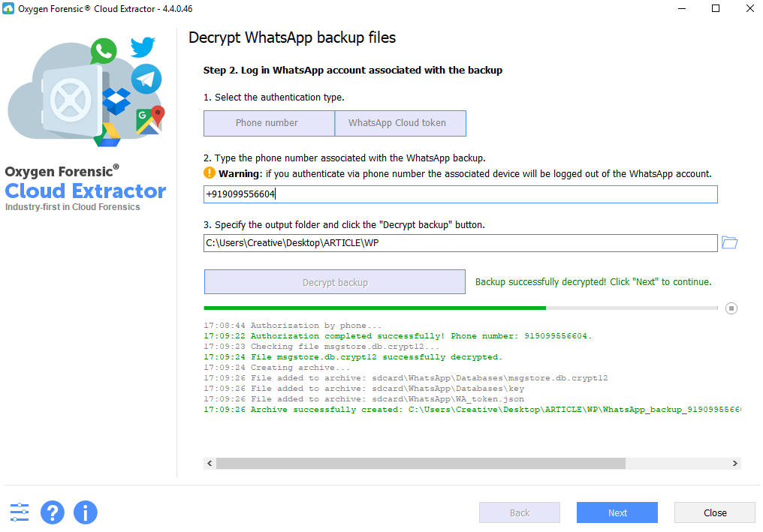Click the output folder path field

[x=460, y=242]
